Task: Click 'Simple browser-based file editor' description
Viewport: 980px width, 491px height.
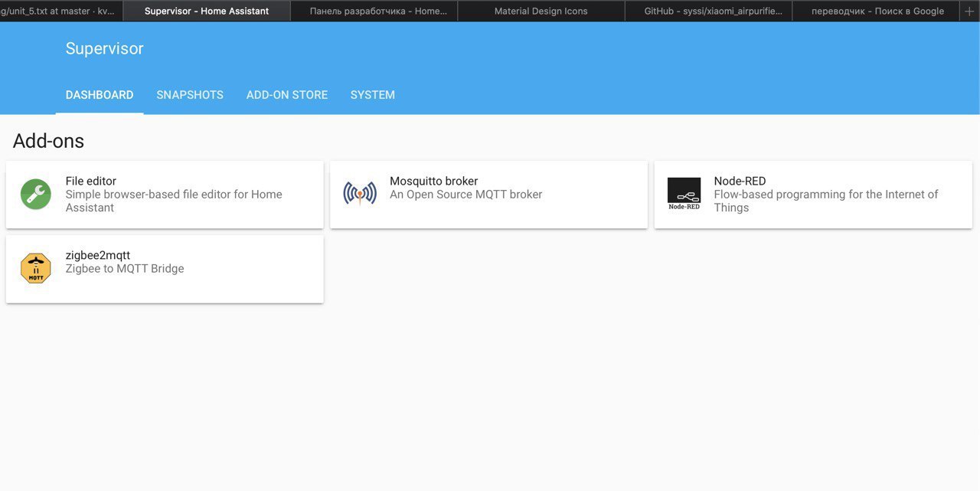Action: click(174, 201)
